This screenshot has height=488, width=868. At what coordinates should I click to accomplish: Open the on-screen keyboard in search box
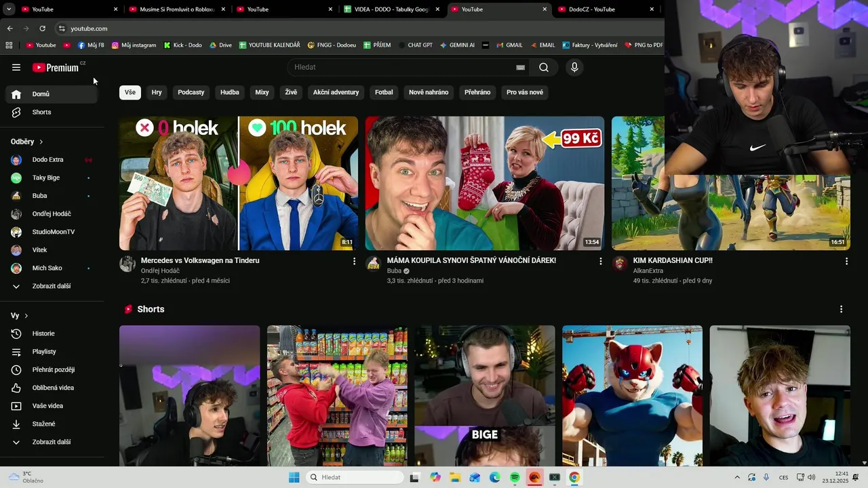click(x=520, y=67)
